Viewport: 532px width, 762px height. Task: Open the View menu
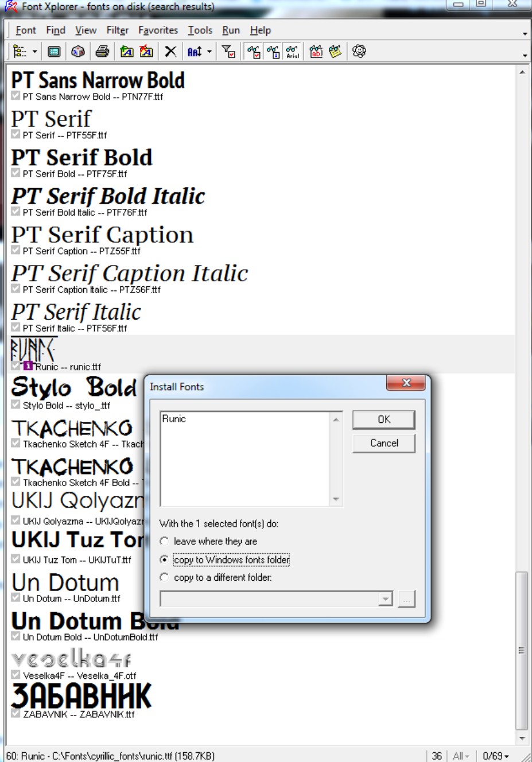click(x=86, y=30)
